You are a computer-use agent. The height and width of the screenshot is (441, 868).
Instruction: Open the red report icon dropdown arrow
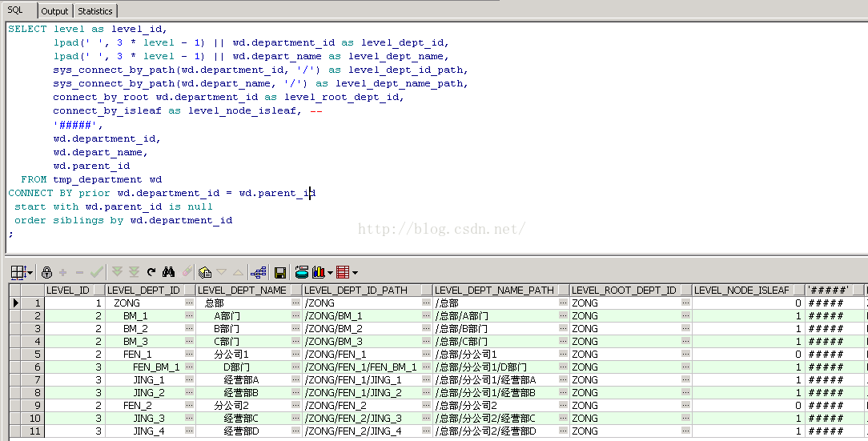pyautogui.click(x=355, y=272)
